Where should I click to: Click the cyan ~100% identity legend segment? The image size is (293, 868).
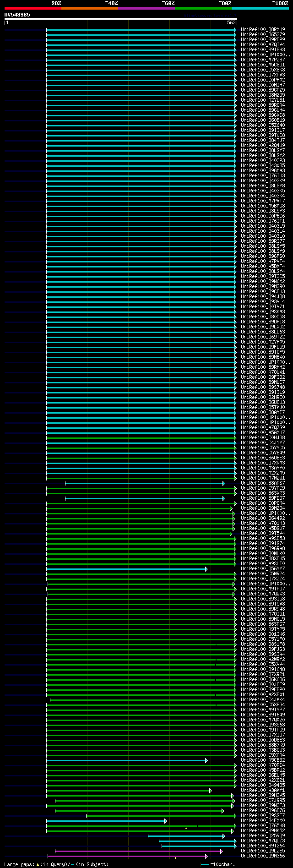tap(260, 8)
